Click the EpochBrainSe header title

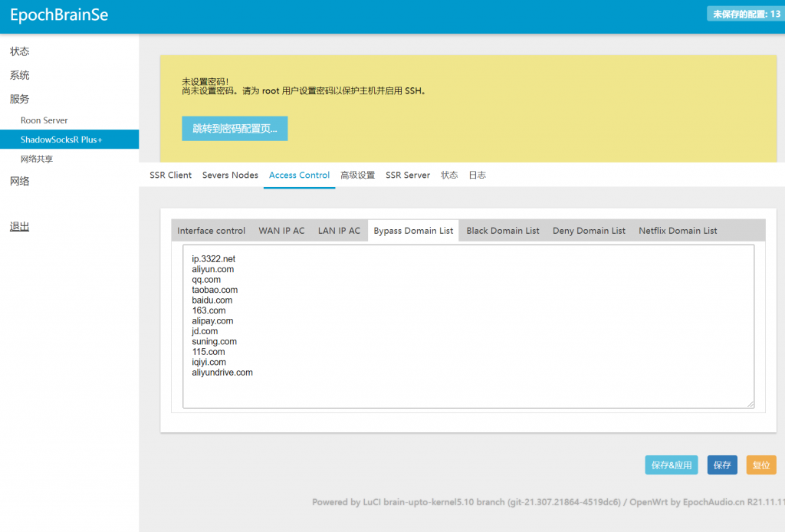tap(59, 15)
